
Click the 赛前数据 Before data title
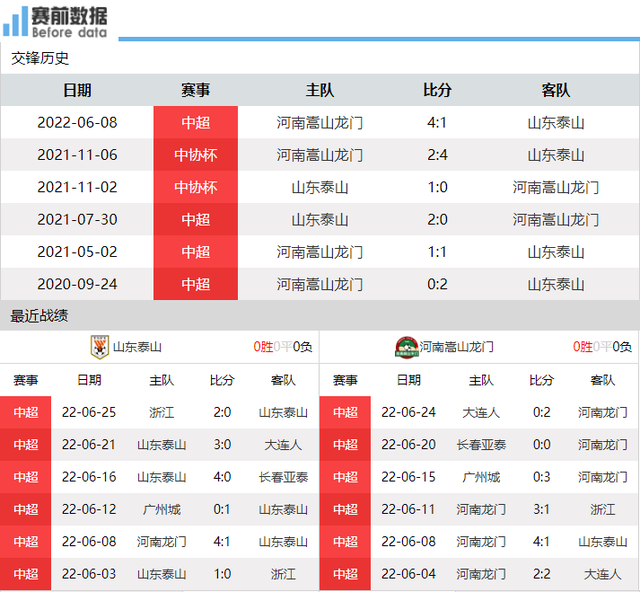(x=69, y=22)
